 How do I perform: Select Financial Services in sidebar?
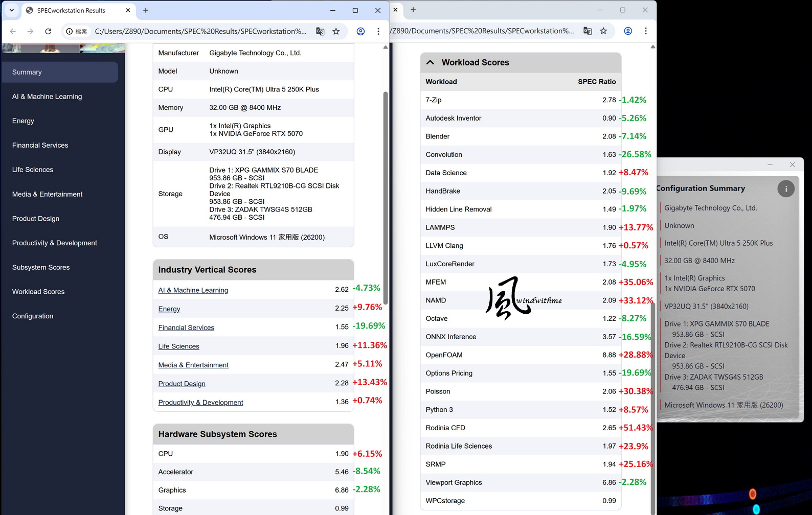(x=40, y=145)
